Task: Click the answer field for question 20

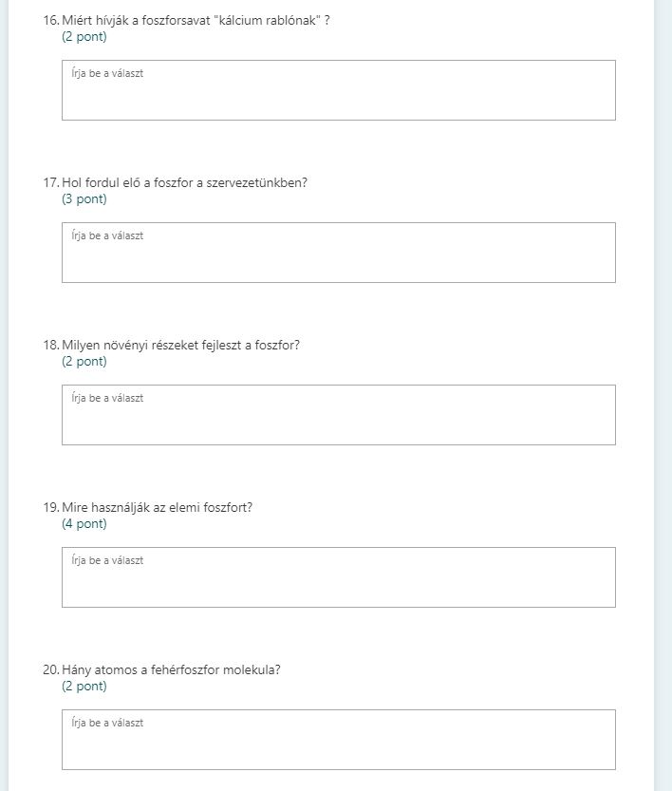Action: click(x=338, y=740)
